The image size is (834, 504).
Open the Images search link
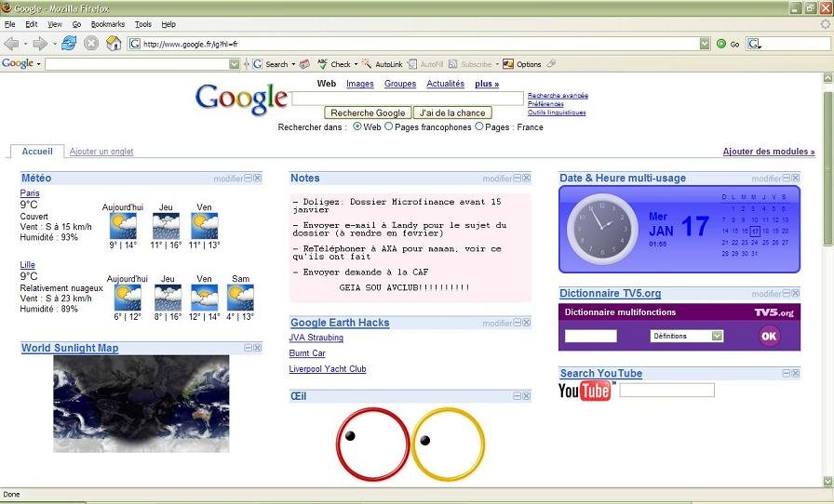[360, 84]
